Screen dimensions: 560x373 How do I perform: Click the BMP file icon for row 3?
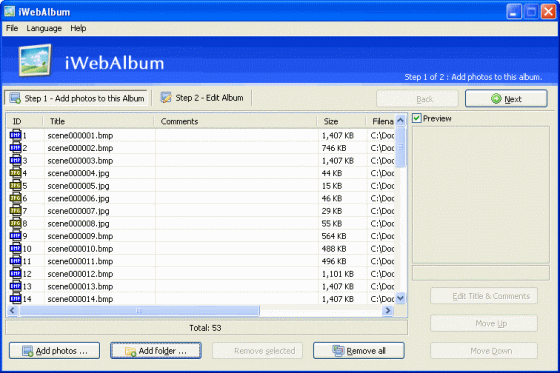(x=15, y=160)
